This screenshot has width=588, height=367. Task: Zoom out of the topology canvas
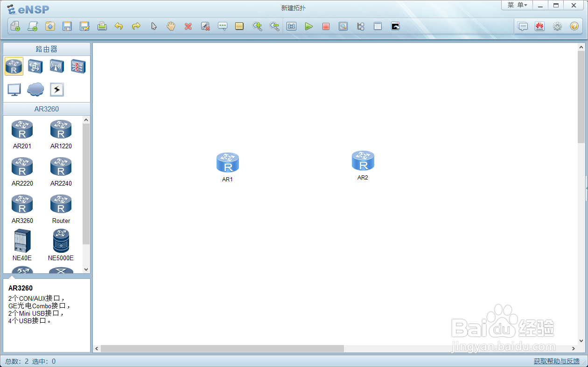pos(274,27)
